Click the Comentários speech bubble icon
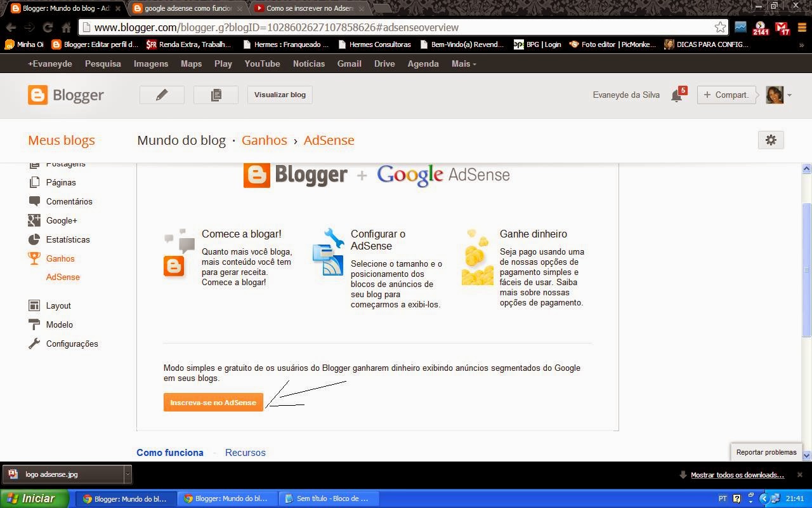Image resolution: width=812 pixels, height=508 pixels. pyautogui.click(x=34, y=201)
